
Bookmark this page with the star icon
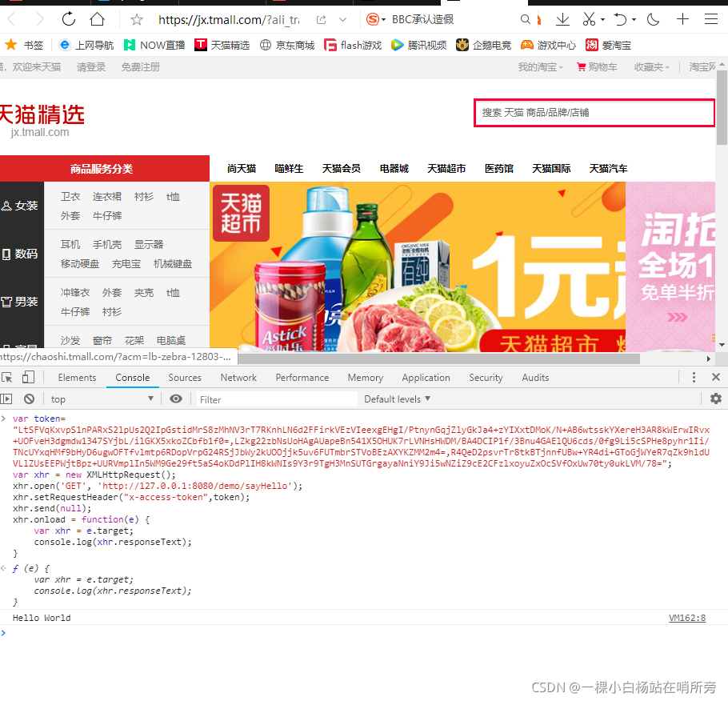point(137,19)
